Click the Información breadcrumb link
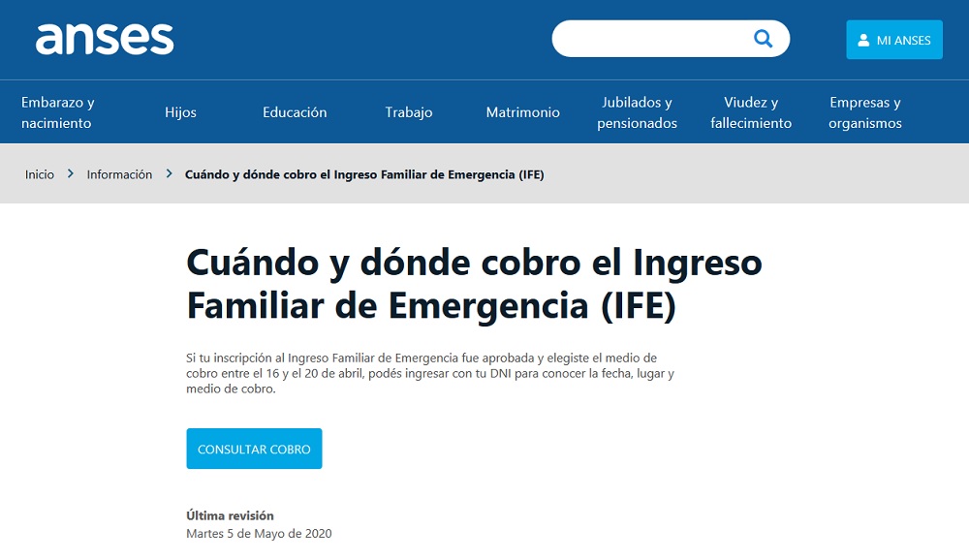Image resolution: width=969 pixels, height=560 pixels. tap(119, 174)
